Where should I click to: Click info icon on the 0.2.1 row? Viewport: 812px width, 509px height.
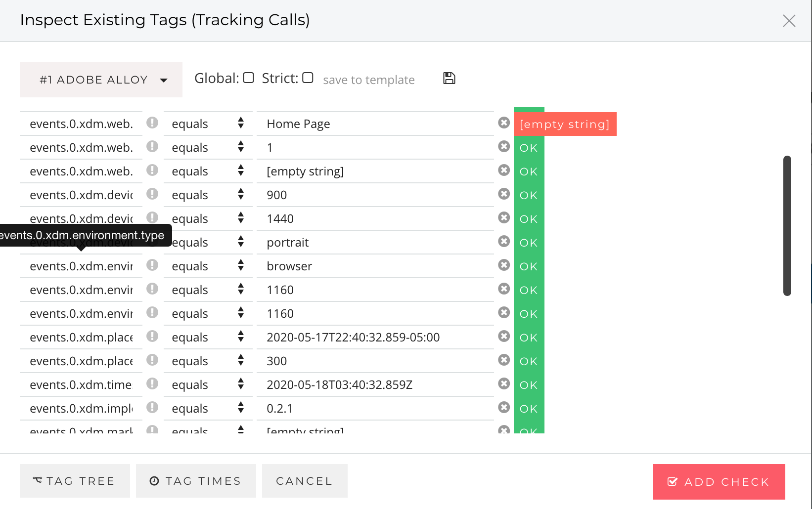tap(152, 407)
